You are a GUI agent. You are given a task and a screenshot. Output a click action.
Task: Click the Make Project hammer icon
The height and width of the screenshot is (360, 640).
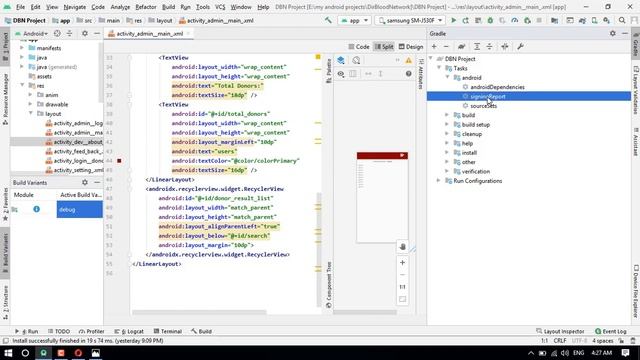pos(328,20)
